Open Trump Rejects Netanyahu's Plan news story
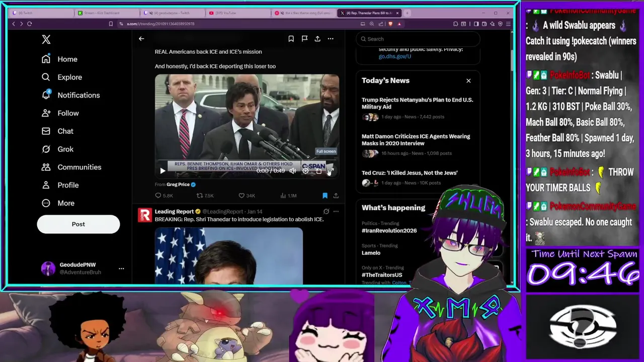 pyautogui.click(x=418, y=108)
